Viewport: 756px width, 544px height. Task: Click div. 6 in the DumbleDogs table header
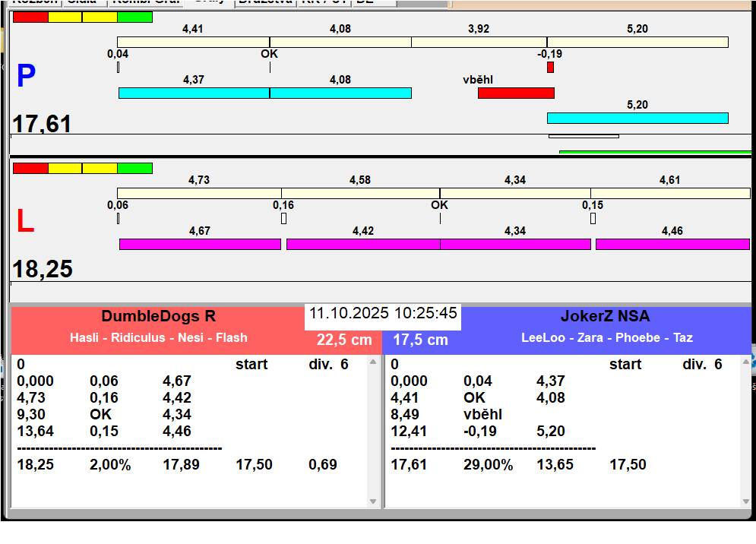pos(328,364)
